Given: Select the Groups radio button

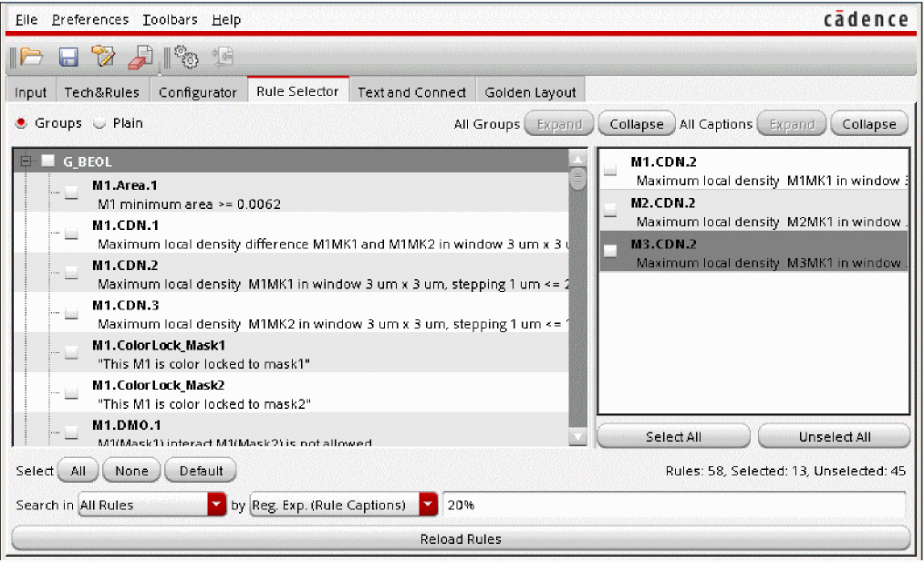Looking at the screenshot, I should [x=21, y=123].
